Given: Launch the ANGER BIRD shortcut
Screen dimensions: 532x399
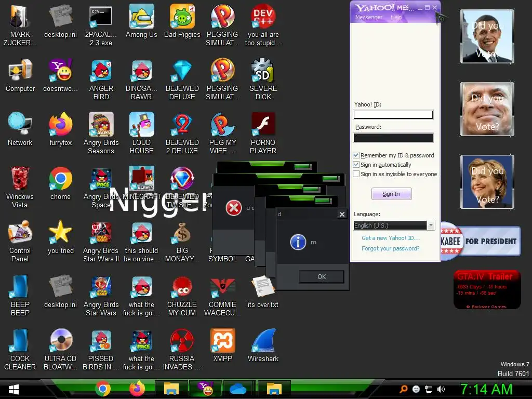Looking at the screenshot, I should pos(101,79).
